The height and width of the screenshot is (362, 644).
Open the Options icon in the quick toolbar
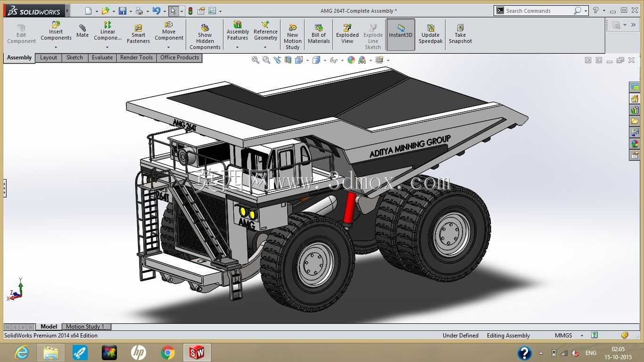click(x=212, y=11)
